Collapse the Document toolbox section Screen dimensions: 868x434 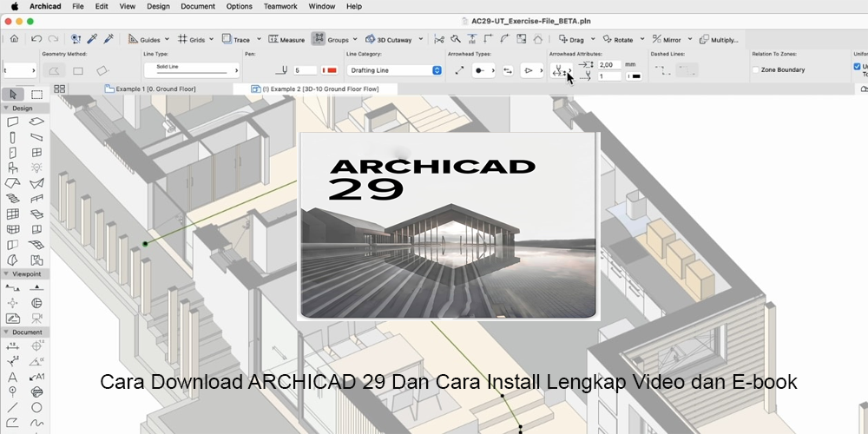7,332
